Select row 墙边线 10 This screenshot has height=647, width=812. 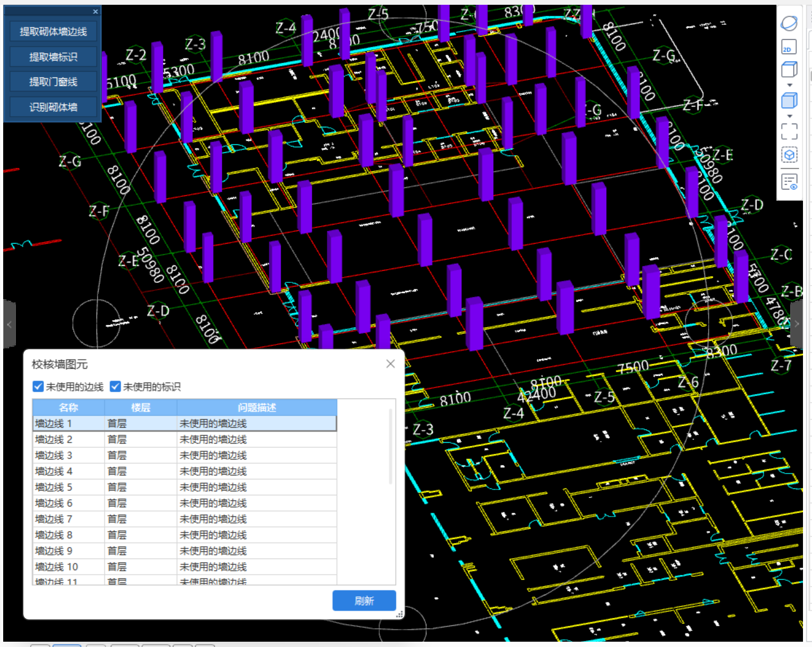point(185,567)
